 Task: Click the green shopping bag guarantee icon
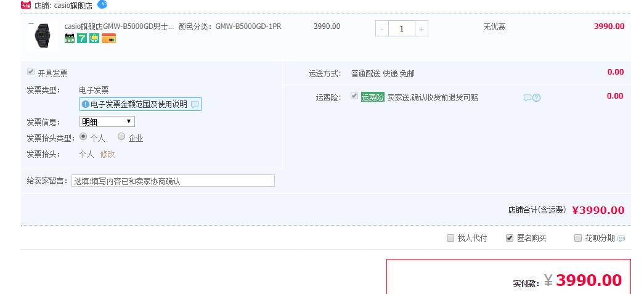94,38
